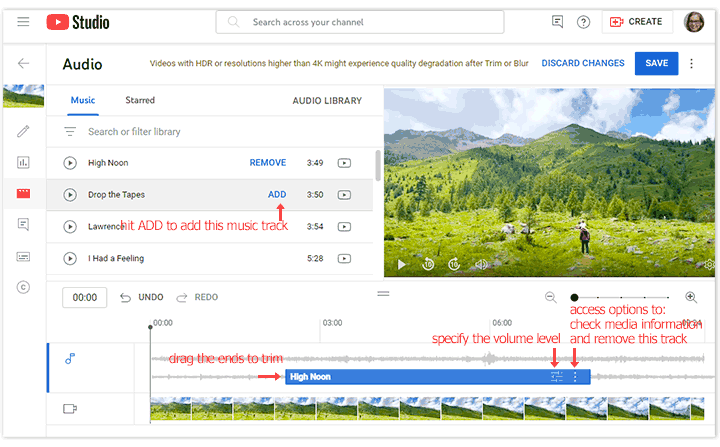This screenshot has height=447, width=720.
Task: Open the High Noon clip three-dot options
Action: [x=575, y=377]
